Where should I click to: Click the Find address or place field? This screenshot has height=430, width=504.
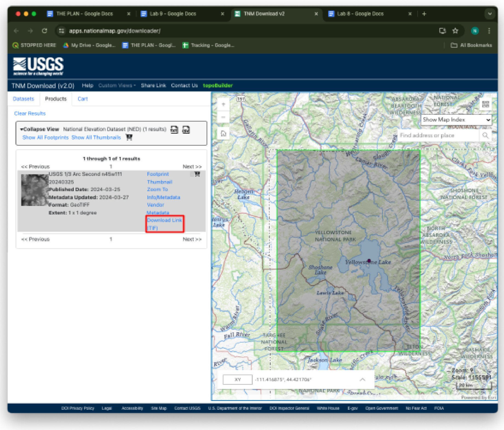point(439,135)
